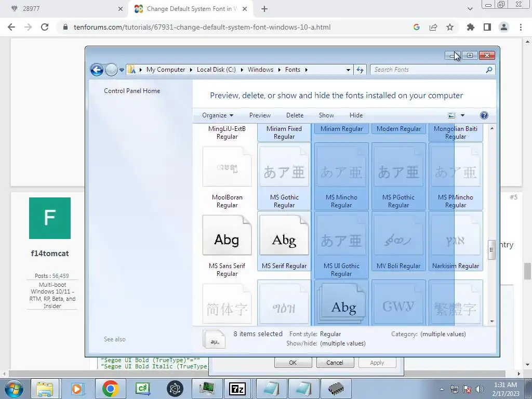Toggle the Chrome side panel
This screenshot has width=532, height=399.
tap(487, 27)
